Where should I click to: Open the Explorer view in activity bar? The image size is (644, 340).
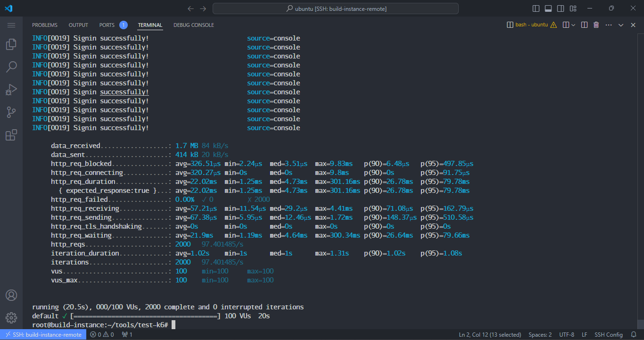point(11,44)
